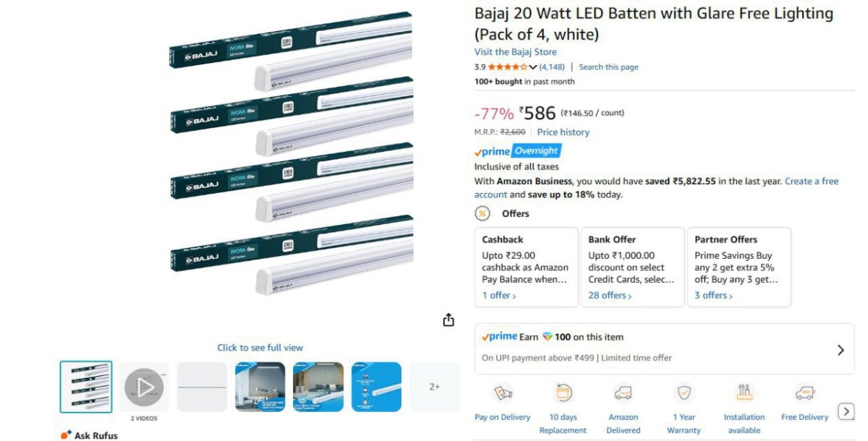Select the Free Delivery truck icon
Viewport: 868px width, 441px height.
(804, 393)
